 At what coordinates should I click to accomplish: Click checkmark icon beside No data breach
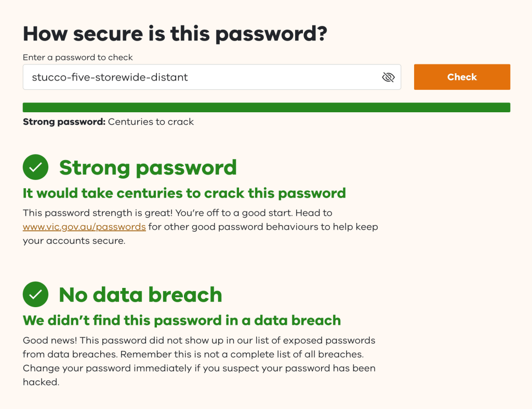(35, 295)
